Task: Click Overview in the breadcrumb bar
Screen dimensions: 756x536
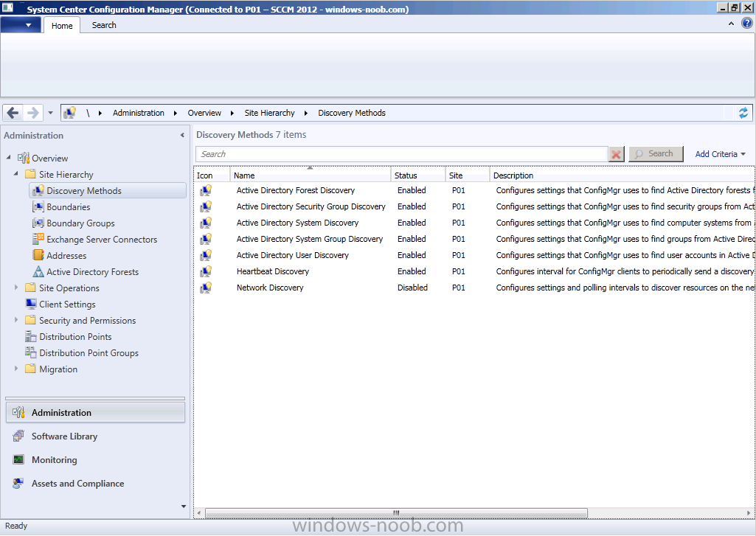Action: (204, 113)
